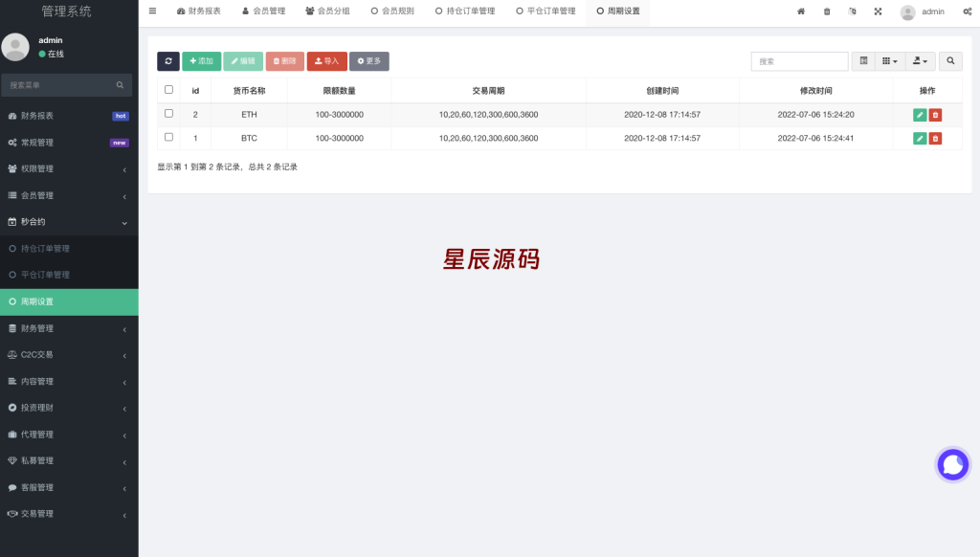Click the ETH currency name cell
This screenshot has width=980, height=557.
(x=249, y=115)
